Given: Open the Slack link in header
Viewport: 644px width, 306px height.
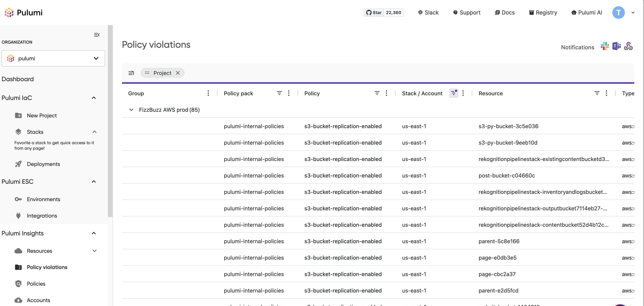Looking at the screenshot, I should (x=428, y=13).
